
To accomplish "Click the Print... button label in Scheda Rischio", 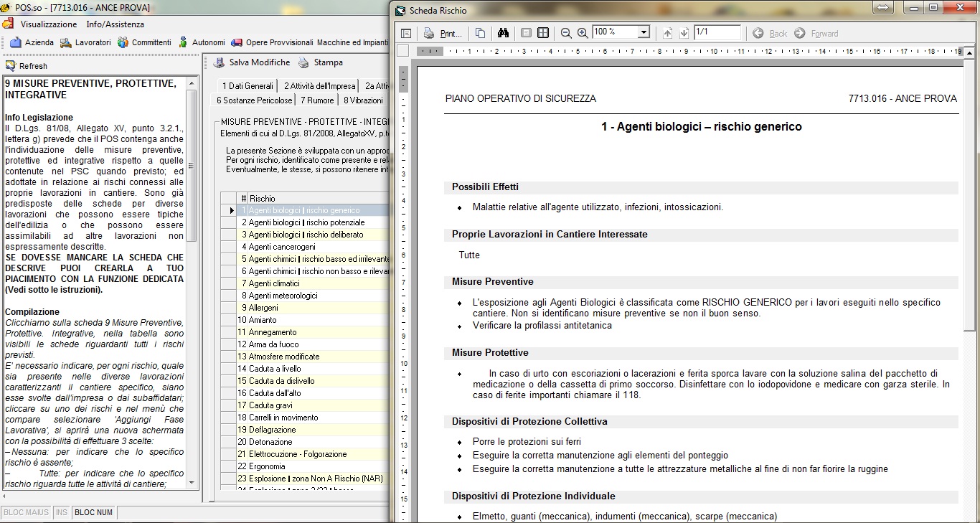I will (x=451, y=34).
